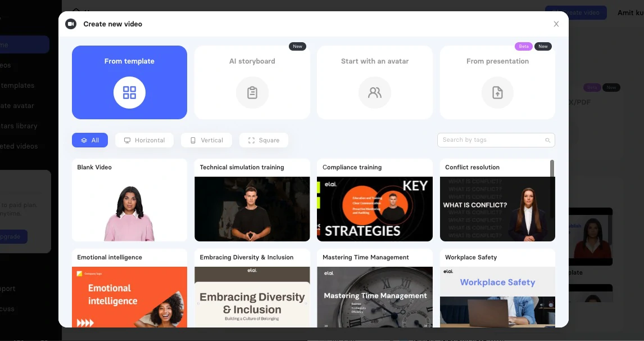Click the file upload icon in From presentation
644x341 pixels.
coord(497,92)
